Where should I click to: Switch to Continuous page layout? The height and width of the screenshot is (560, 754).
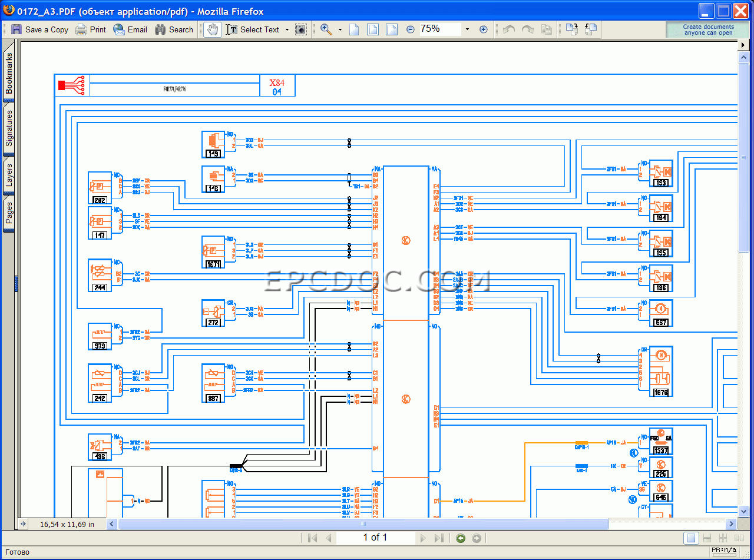pos(707,538)
